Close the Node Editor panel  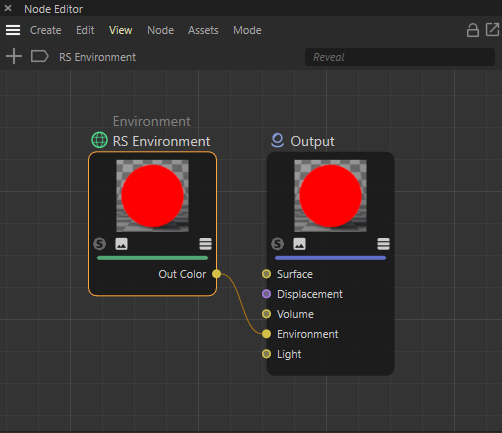click(8, 8)
